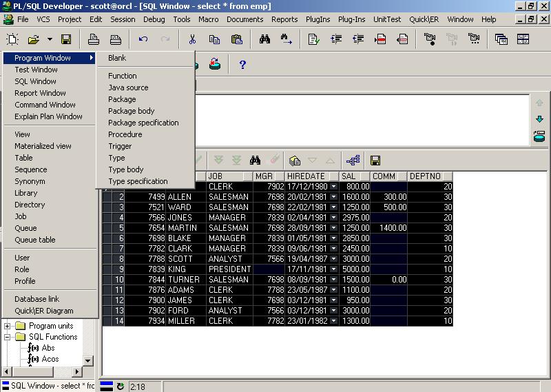Click the Paste clipboard icon

[x=236, y=39]
